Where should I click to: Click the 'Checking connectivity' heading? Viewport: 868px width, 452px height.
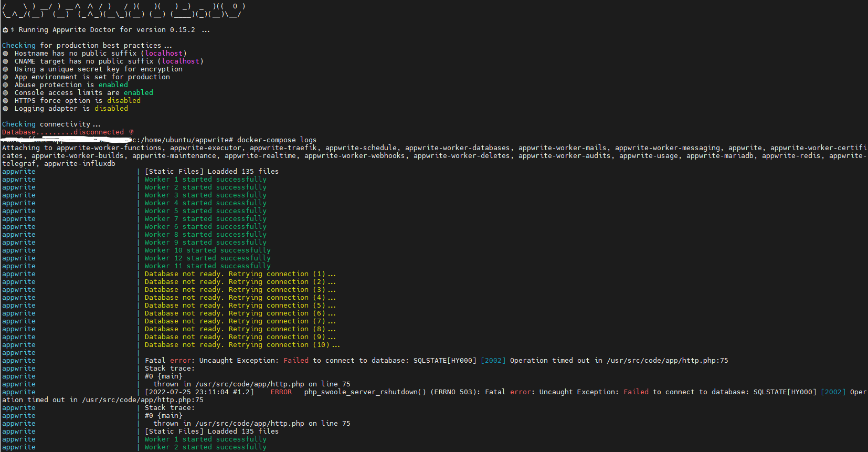click(51, 124)
